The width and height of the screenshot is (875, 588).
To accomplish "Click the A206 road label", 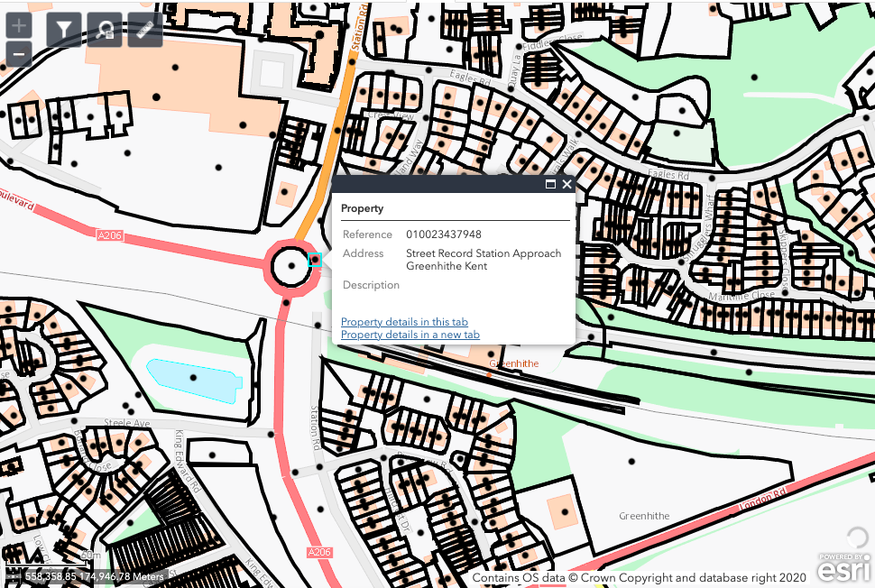I will (x=109, y=235).
